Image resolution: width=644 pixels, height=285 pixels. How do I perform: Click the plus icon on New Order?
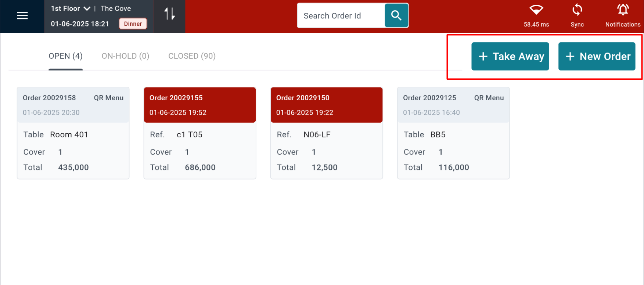point(570,57)
